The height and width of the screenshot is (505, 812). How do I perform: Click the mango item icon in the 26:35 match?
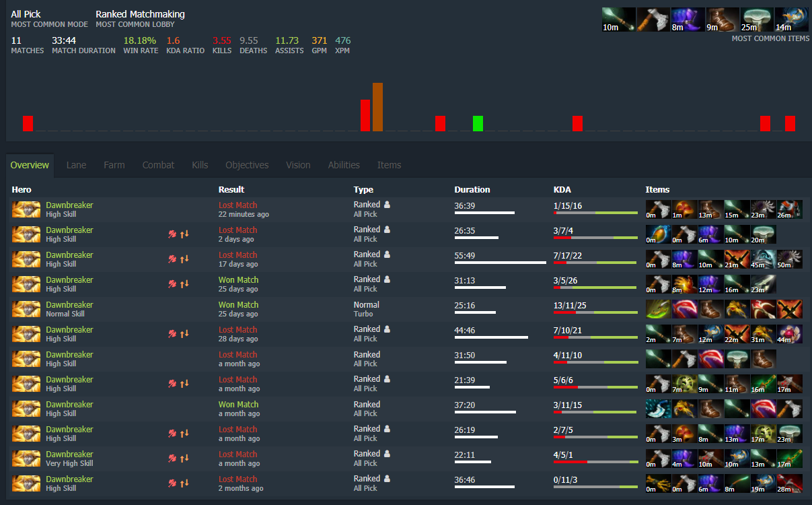click(659, 234)
